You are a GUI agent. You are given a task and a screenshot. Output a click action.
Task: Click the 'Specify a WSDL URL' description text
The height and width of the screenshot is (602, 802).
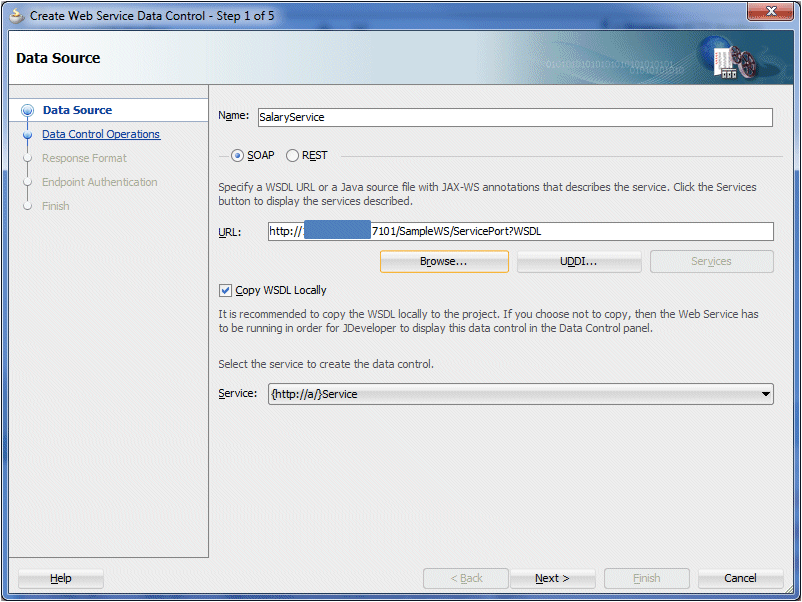point(487,194)
